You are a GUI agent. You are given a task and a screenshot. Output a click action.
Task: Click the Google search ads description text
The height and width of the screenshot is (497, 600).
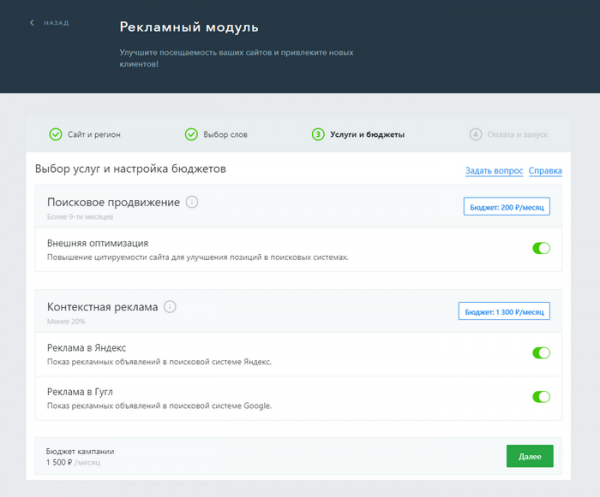coord(159,406)
